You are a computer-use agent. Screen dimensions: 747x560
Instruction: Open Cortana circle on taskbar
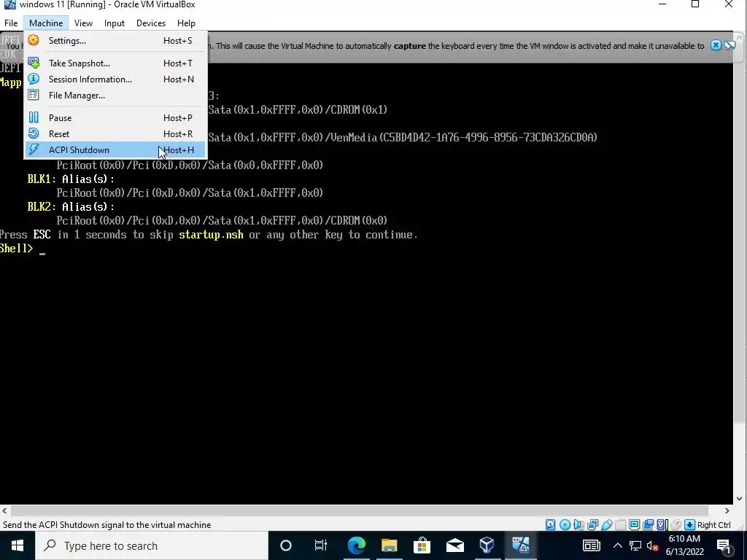point(286,545)
